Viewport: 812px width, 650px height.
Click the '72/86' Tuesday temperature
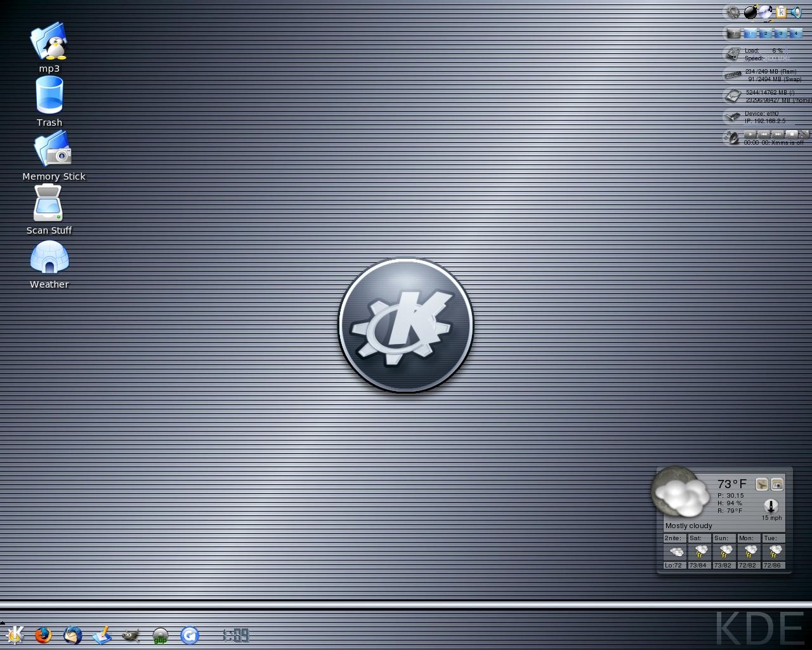pos(772,566)
